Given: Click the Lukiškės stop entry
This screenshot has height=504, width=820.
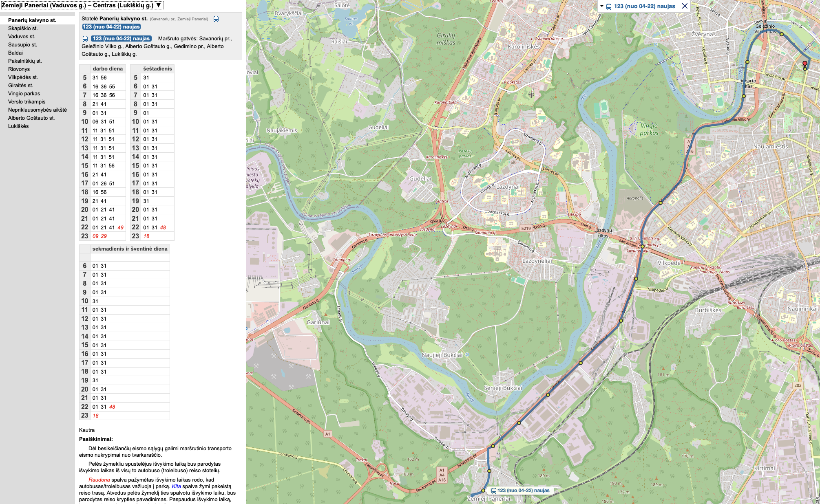Looking at the screenshot, I should (x=18, y=126).
